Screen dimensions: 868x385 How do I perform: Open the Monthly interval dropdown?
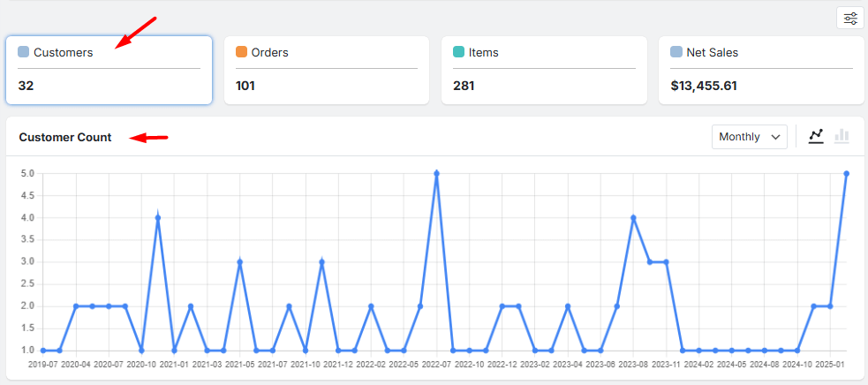click(x=750, y=137)
